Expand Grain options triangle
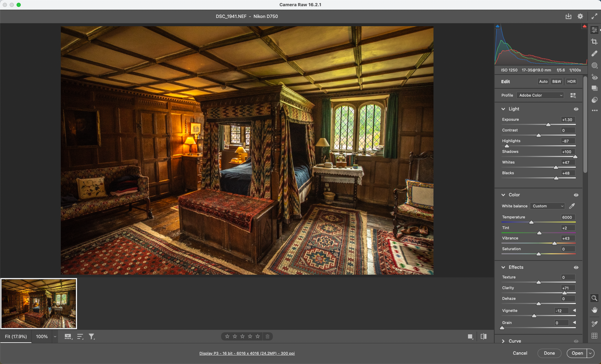 (x=574, y=323)
